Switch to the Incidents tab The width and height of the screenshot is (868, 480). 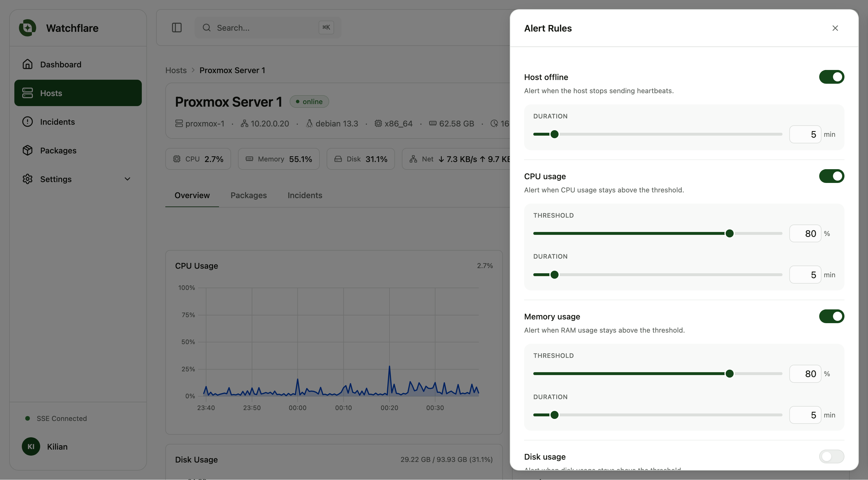coord(305,195)
